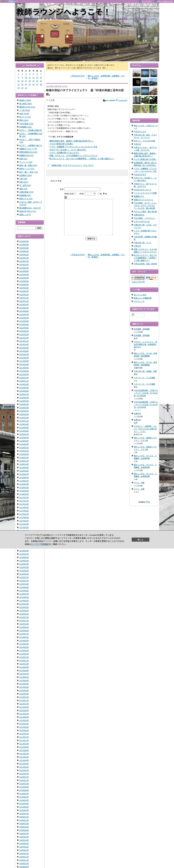Open the #パレスチナ tag link

pyautogui.click(x=88, y=165)
